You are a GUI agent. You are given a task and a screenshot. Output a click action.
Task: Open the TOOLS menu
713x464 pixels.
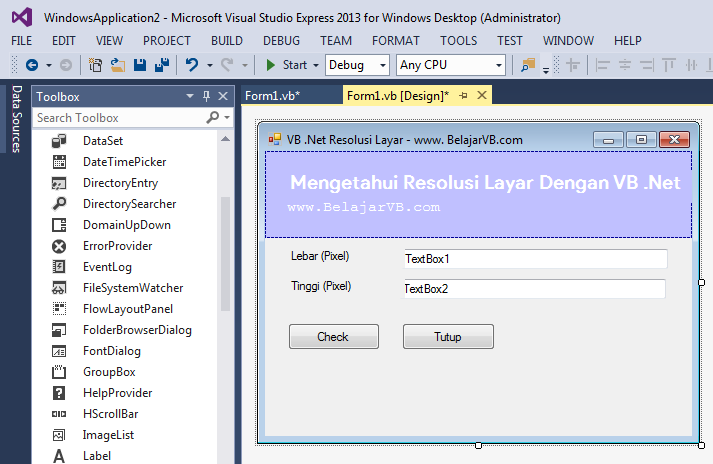click(x=458, y=41)
